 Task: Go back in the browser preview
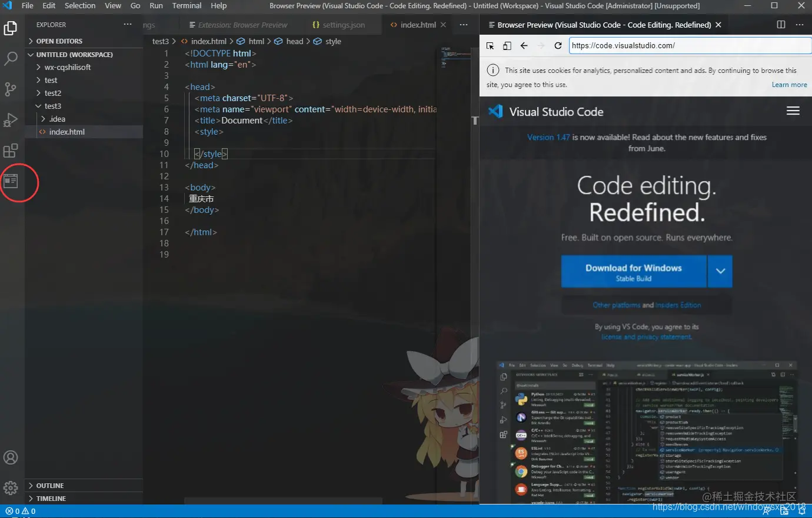pos(524,45)
